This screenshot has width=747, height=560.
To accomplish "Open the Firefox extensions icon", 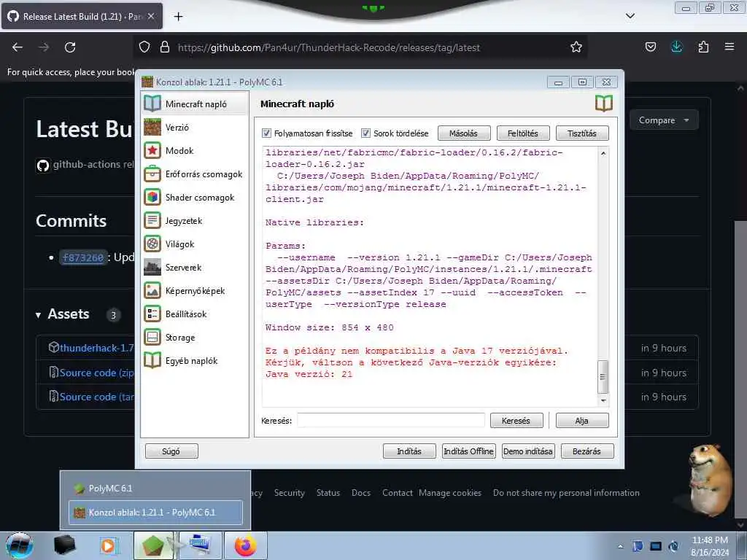I will (x=703, y=47).
